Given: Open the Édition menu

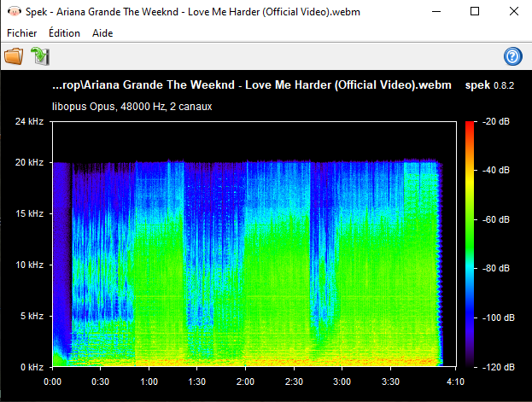Looking at the screenshot, I should (64, 33).
